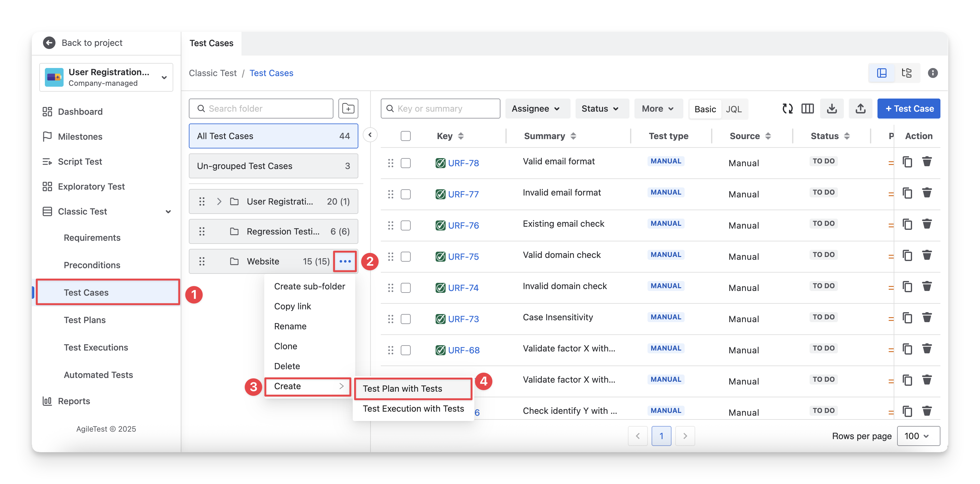This screenshot has height=484, width=980.
Task: Delete test case URF-78 with trash icon
Action: [927, 162]
